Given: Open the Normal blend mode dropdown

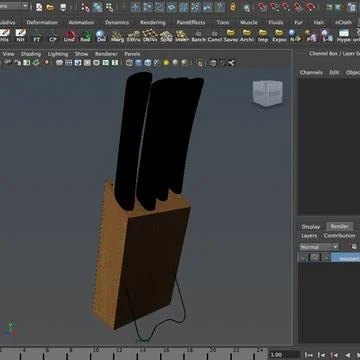Looking at the screenshot, I should point(319,247).
